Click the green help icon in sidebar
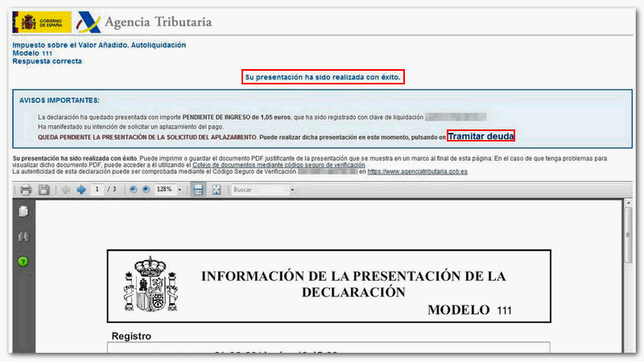Screen dimensions: 644x361 (23, 261)
